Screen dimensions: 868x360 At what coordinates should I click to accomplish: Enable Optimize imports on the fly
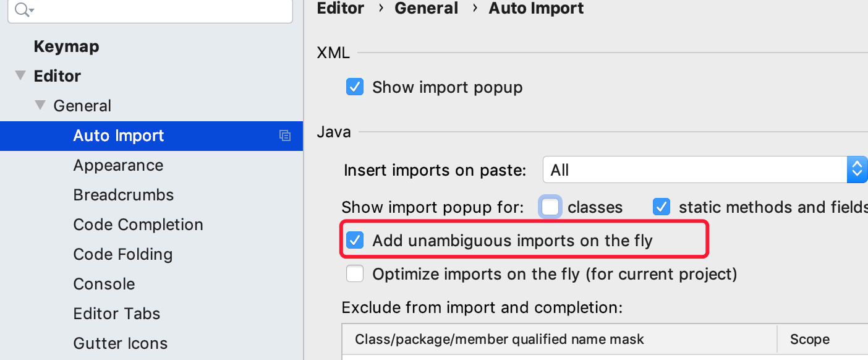[355, 273]
